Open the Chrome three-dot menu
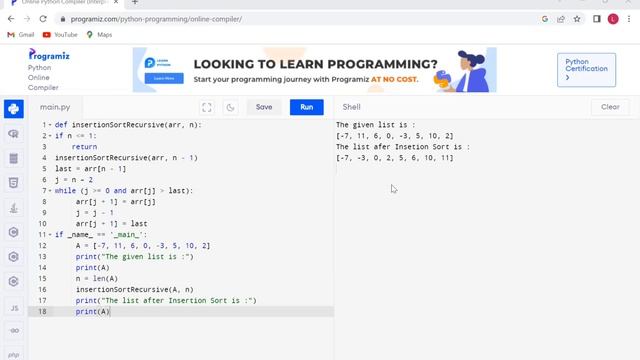640x360 pixels. pyautogui.click(x=629, y=19)
